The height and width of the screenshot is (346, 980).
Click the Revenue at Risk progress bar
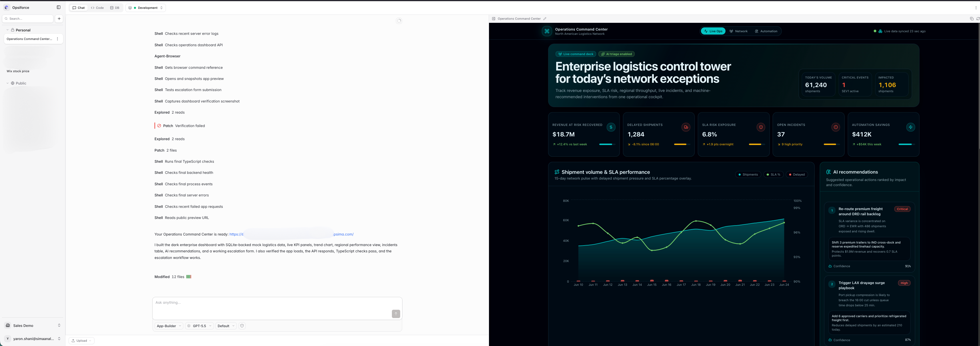click(x=607, y=144)
